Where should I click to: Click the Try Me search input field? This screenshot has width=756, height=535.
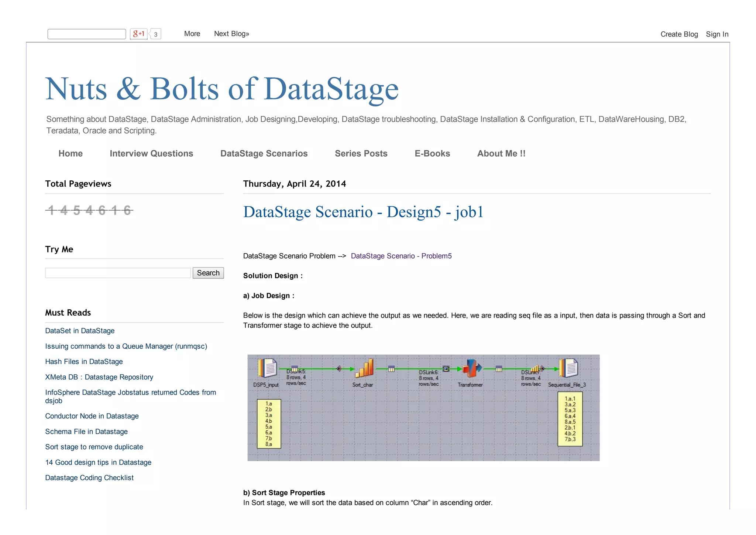[x=118, y=273]
